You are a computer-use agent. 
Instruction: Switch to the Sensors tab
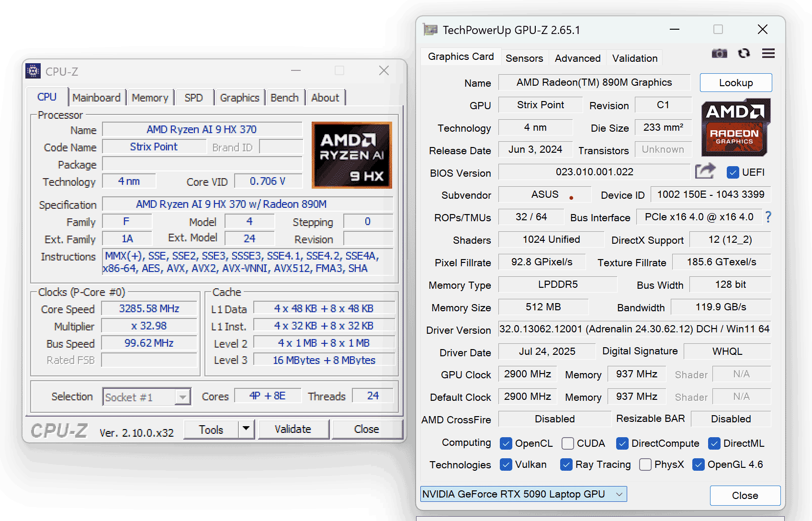click(x=524, y=58)
